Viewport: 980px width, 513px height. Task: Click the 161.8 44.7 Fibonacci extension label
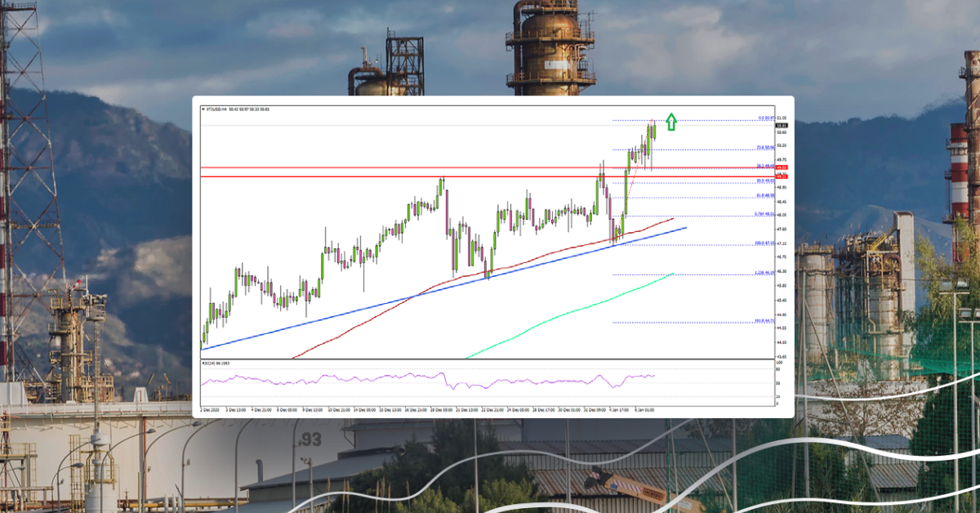tap(764, 321)
